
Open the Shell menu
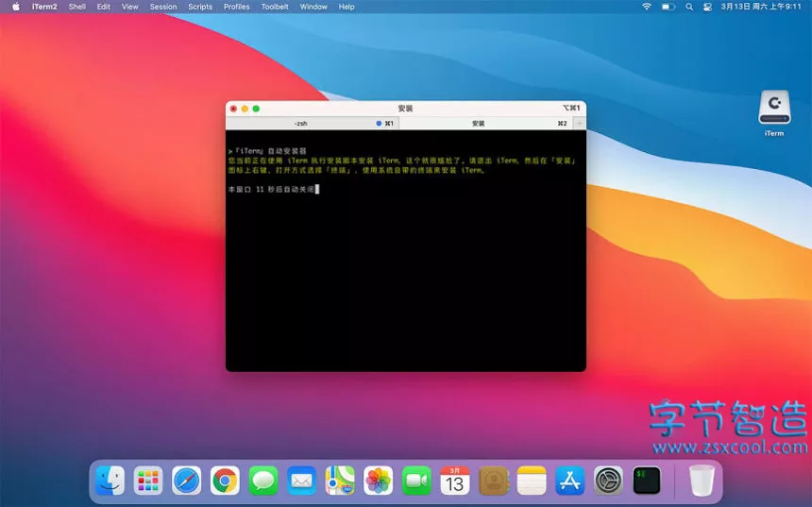[77, 7]
